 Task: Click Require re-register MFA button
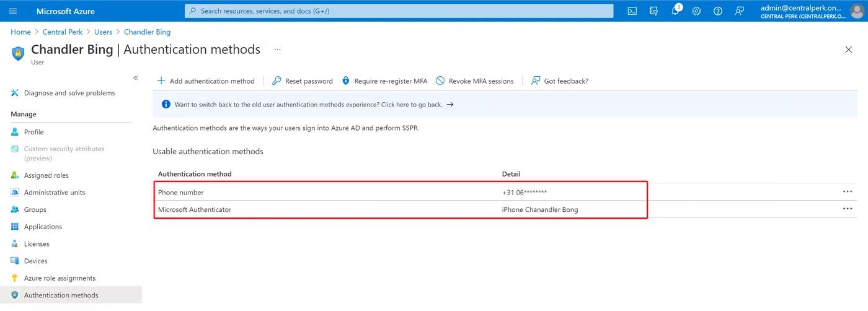384,81
